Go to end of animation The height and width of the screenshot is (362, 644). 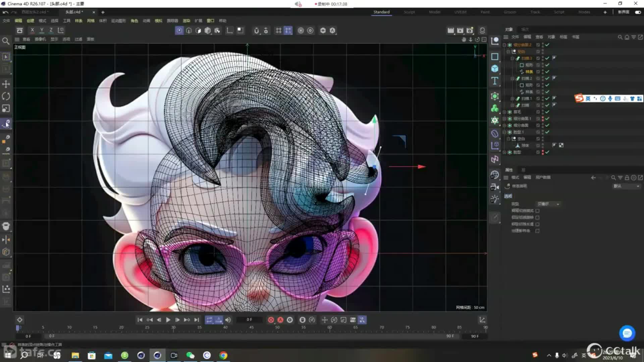(197, 320)
